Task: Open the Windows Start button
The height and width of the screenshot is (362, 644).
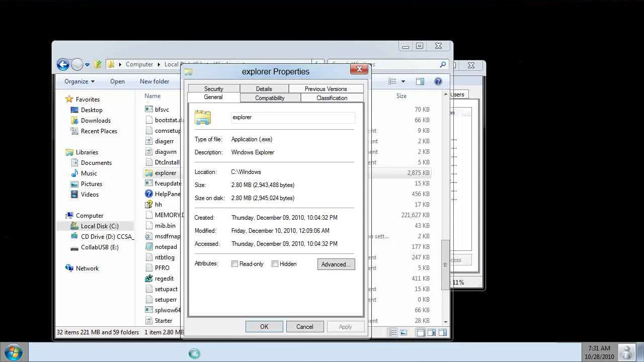Action: pos(13,351)
